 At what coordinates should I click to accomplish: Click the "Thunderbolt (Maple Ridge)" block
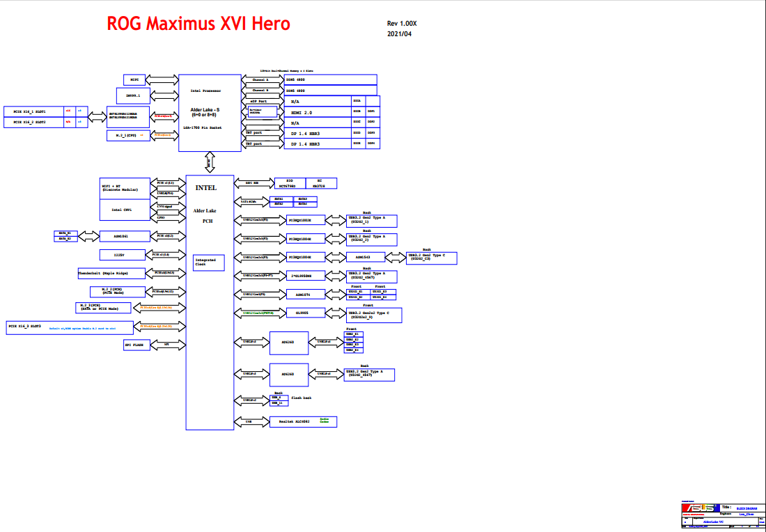(111, 273)
